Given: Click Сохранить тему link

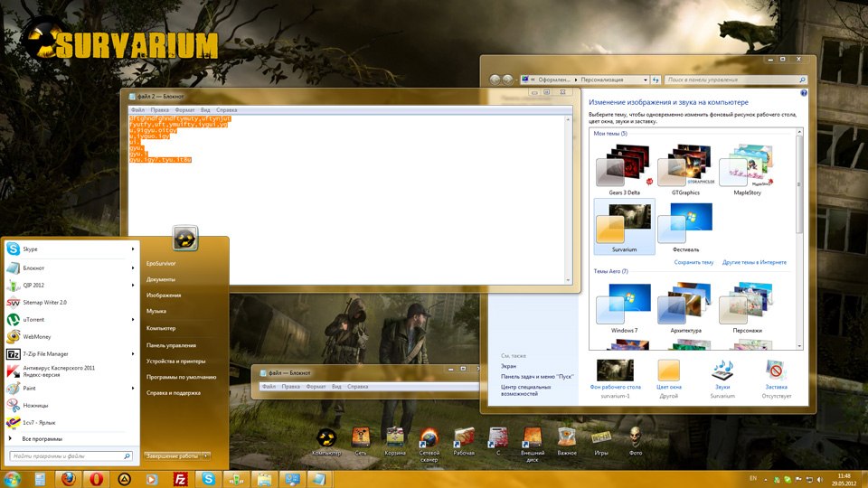Looking at the screenshot, I should coord(693,262).
